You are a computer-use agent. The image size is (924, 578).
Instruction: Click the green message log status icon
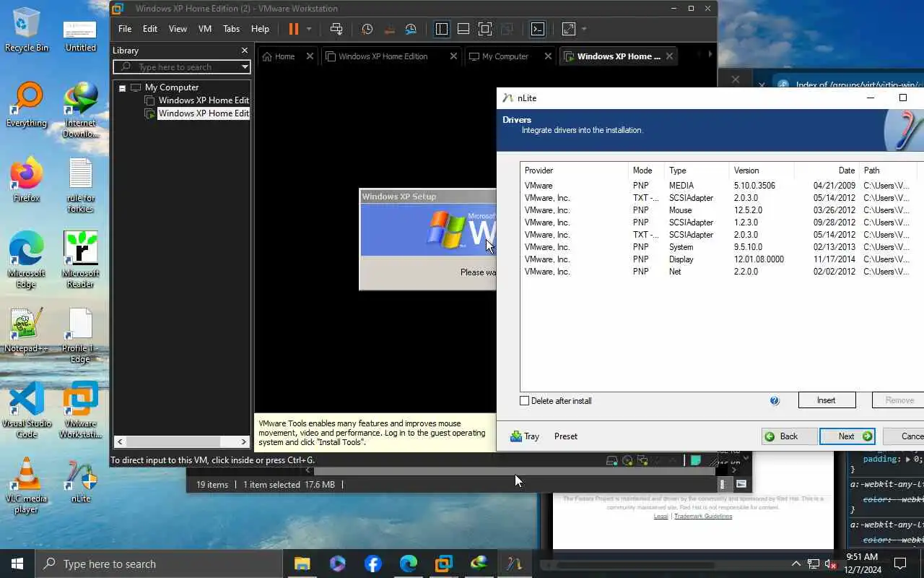(695, 460)
